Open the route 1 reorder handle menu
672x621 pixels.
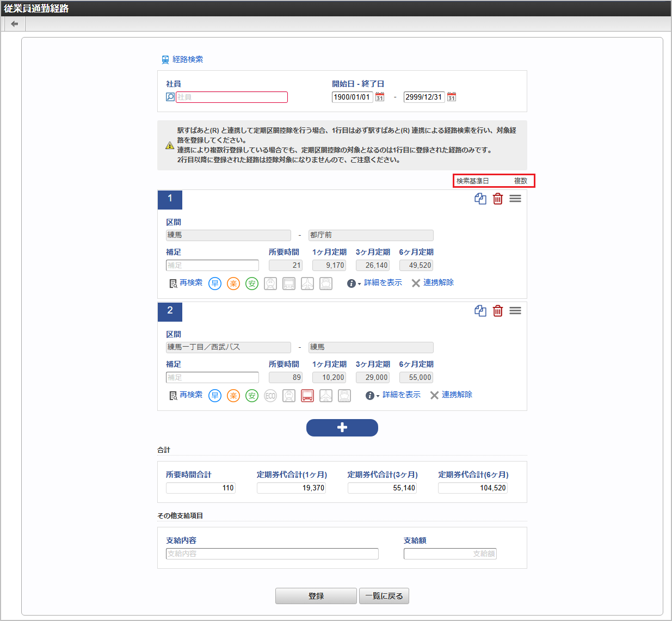515,199
